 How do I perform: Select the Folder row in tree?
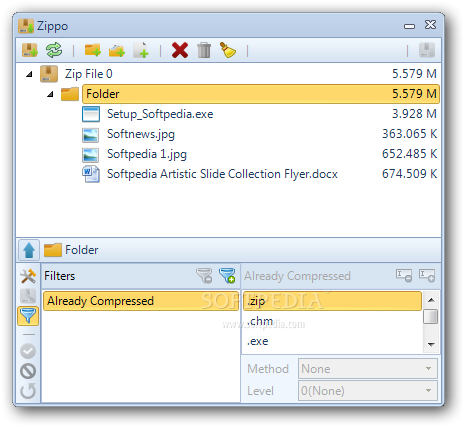click(x=261, y=94)
